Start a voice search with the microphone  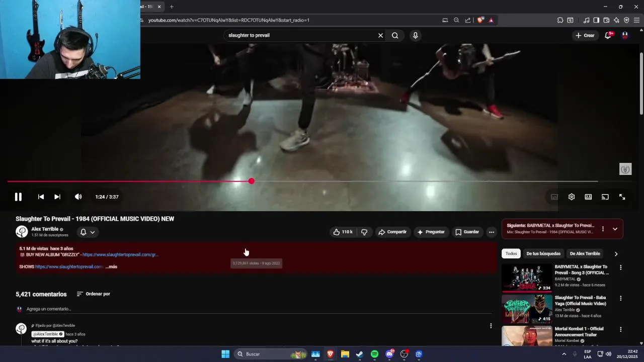415,35
